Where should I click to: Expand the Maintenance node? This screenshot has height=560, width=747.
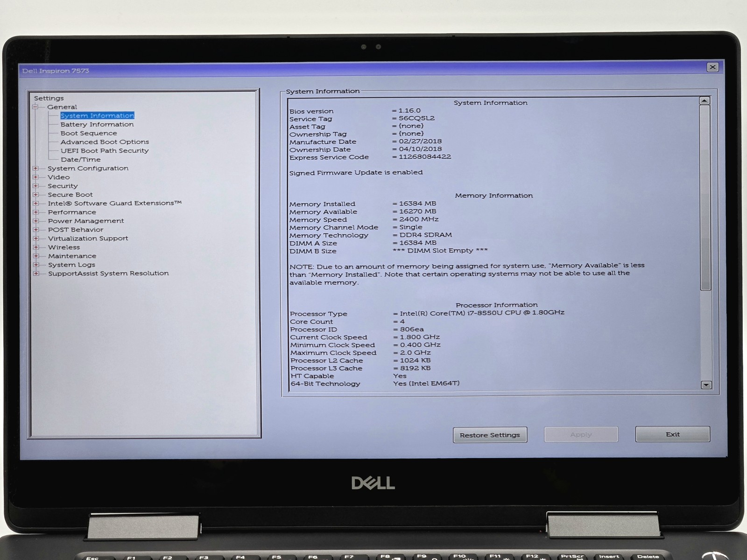(x=35, y=256)
